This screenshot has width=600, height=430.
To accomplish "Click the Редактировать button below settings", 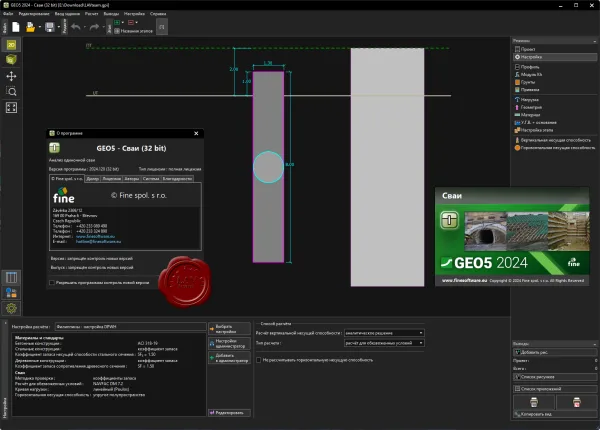I will click(229, 413).
